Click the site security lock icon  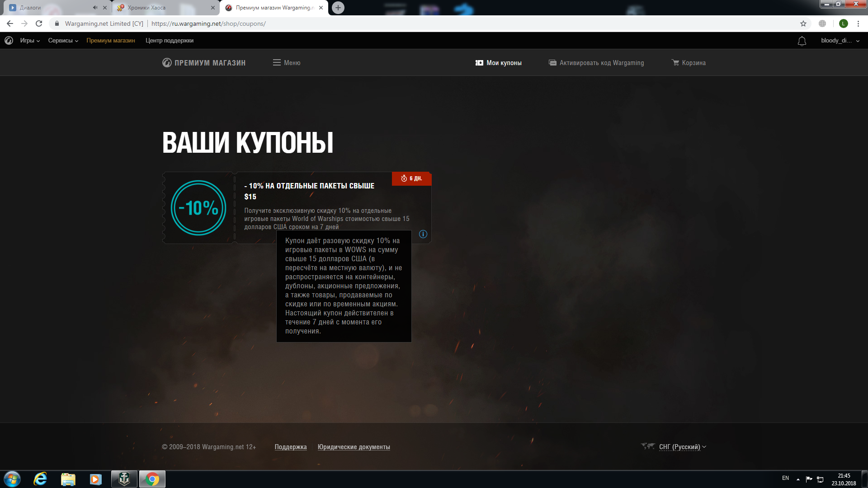coord(57,23)
